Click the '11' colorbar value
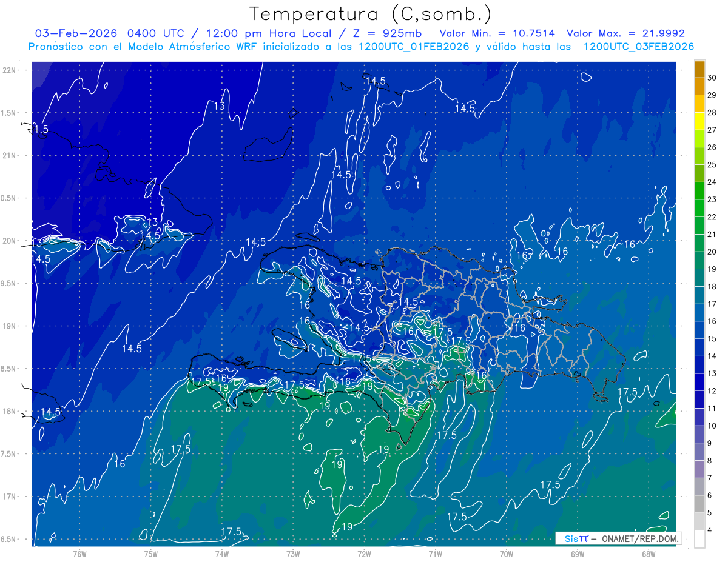 pyautogui.click(x=712, y=408)
